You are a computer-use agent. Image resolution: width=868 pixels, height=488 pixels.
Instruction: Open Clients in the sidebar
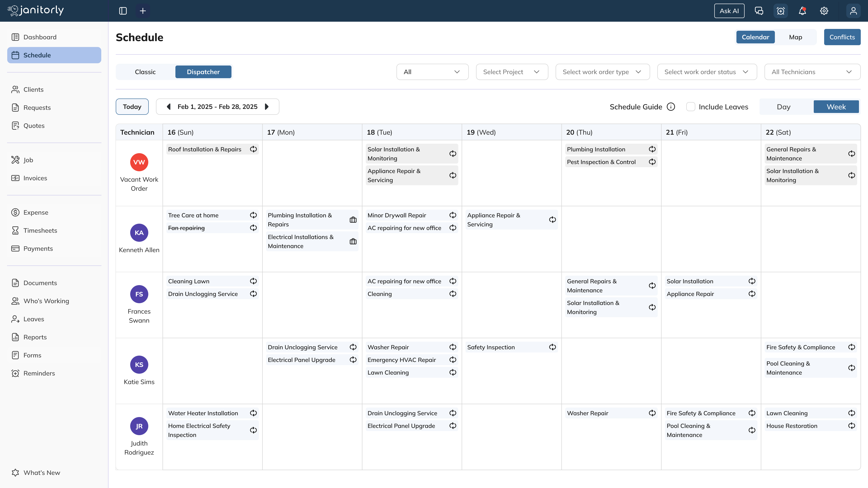coord(54,90)
